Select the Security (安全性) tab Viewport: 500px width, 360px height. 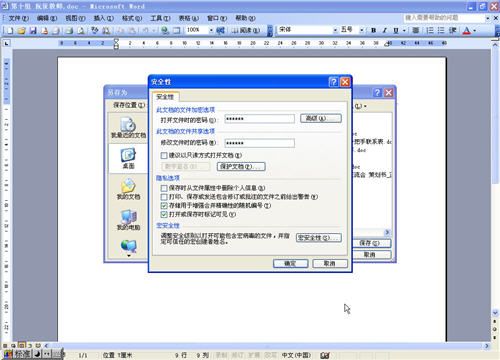tap(165, 97)
